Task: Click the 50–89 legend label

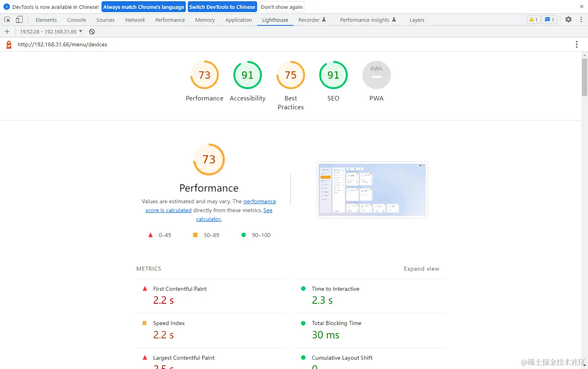Action: pos(212,235)
